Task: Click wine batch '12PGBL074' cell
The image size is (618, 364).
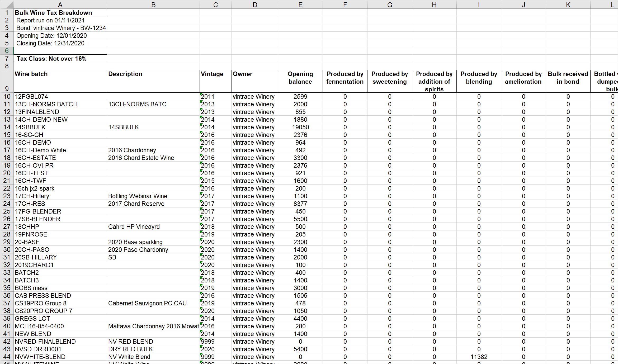Action: pyautogui.click(x=60, y=97)
